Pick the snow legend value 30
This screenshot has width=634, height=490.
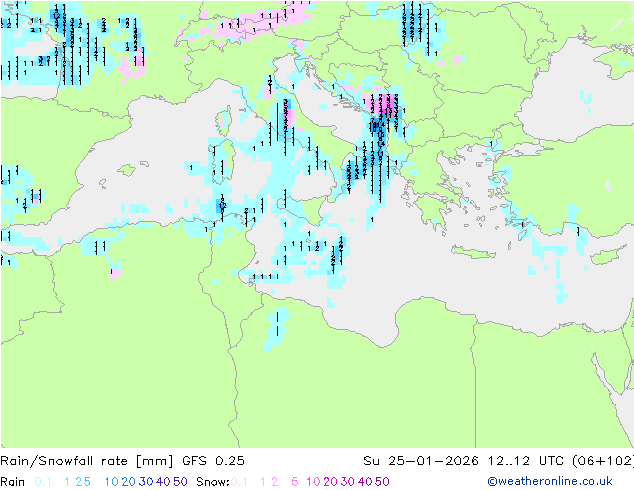click(348, 482)
